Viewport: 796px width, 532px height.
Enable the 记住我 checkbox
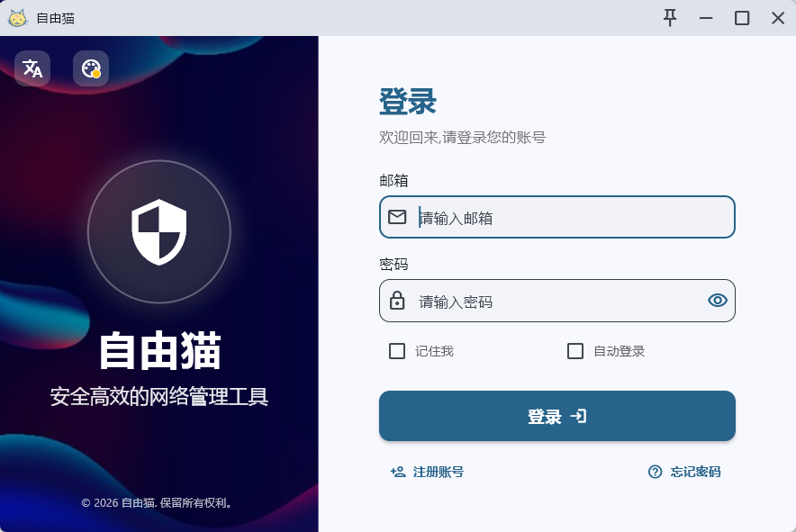point(397,351)
